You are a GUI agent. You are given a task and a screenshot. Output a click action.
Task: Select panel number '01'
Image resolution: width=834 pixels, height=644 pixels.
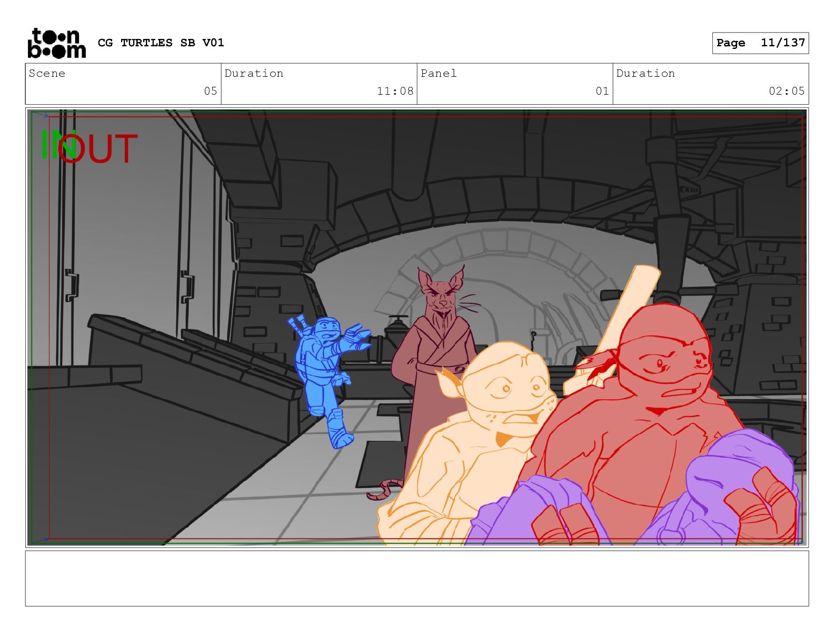tap(602, 91)
